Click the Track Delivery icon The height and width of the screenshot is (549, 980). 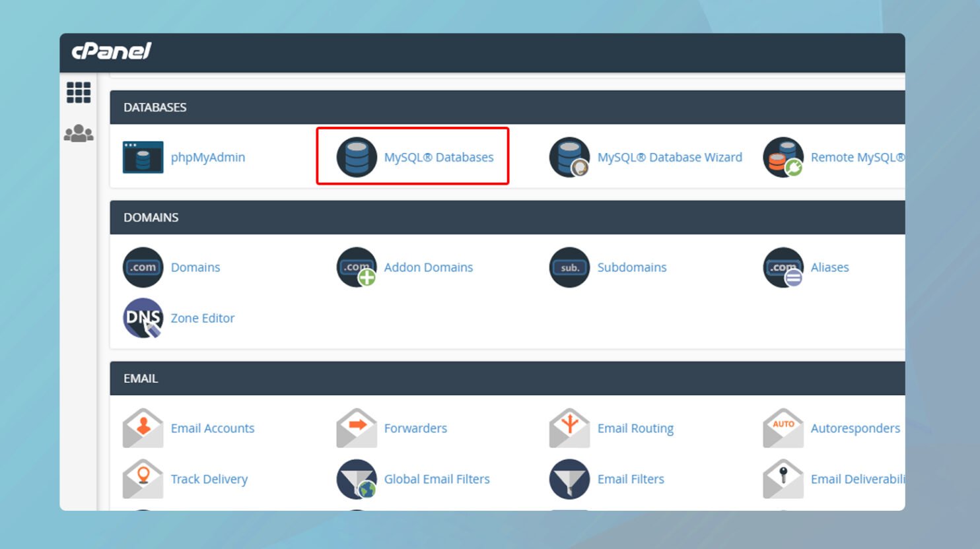(x=143, y=478)
